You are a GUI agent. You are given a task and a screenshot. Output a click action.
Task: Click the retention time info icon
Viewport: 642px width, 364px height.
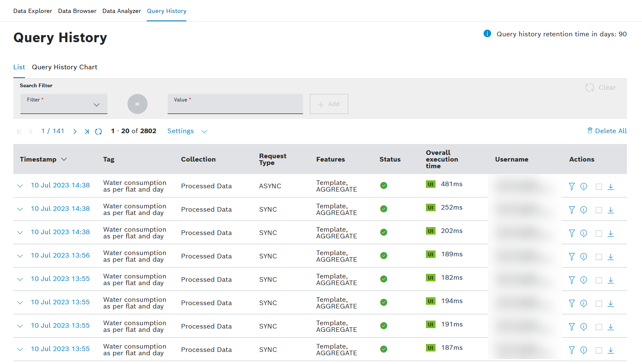click(x=487, y=34)
